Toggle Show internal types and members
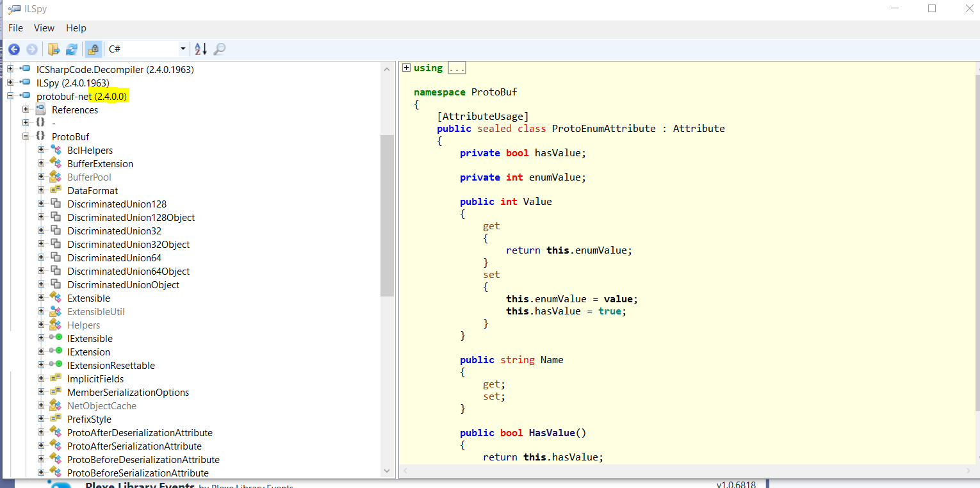 [x=94, y=49]
